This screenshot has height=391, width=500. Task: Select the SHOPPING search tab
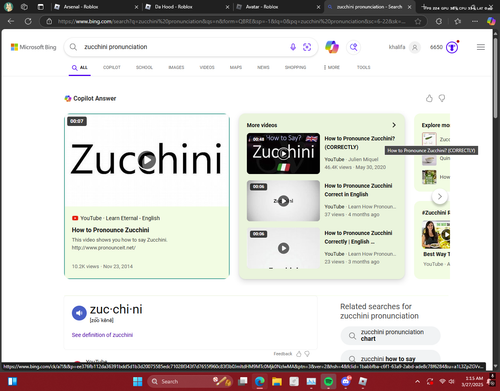(295, 67)
